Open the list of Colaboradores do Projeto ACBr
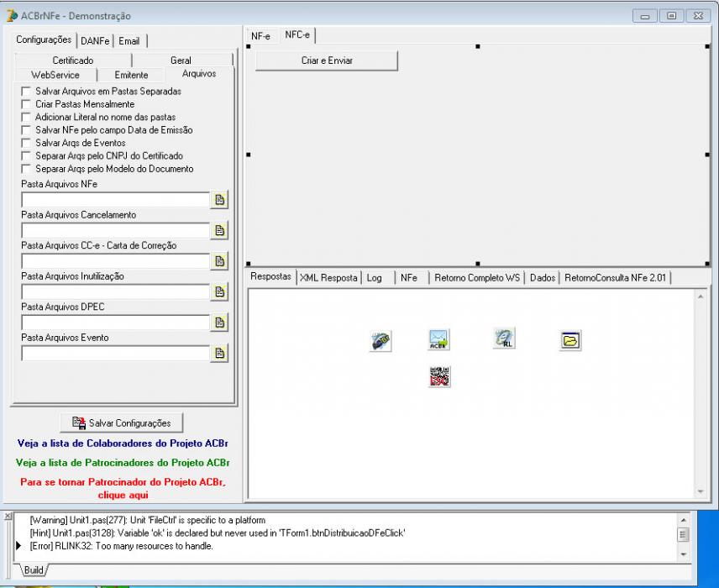This screenshot has width=719, height=588. (x=123, y=443)
